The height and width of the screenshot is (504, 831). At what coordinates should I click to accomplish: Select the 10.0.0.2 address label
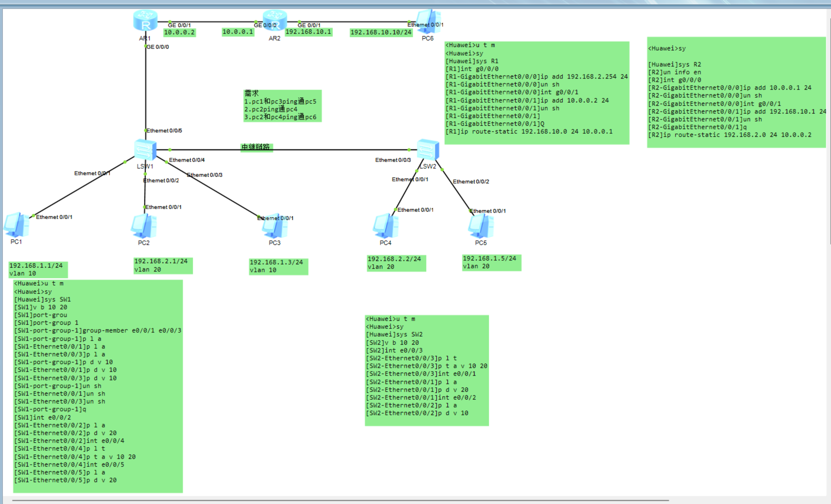(179, 33)
